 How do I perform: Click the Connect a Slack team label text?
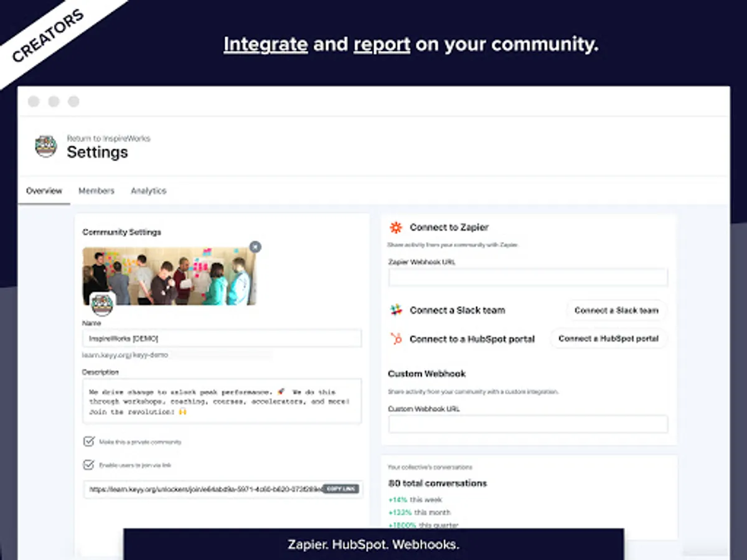(x=458, y=310)
